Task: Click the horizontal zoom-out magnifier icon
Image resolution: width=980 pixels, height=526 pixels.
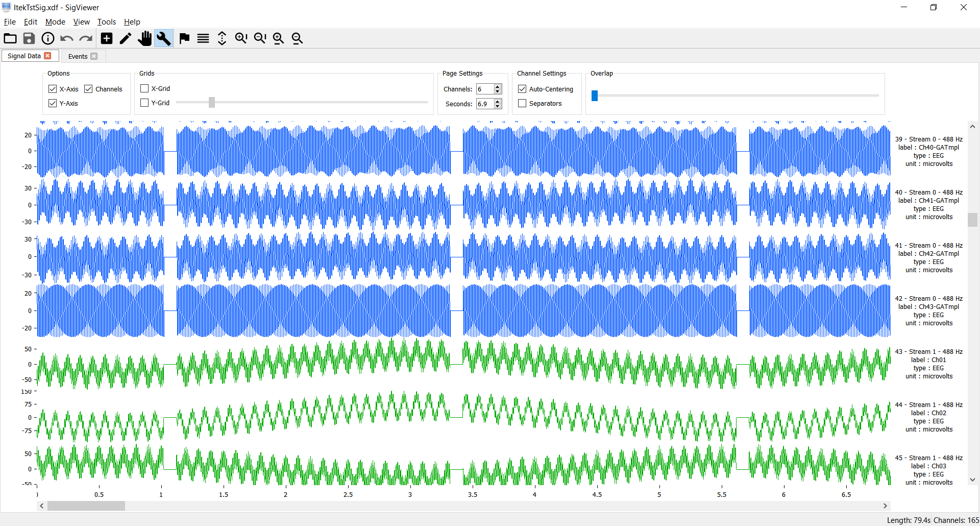Action: 297,38
